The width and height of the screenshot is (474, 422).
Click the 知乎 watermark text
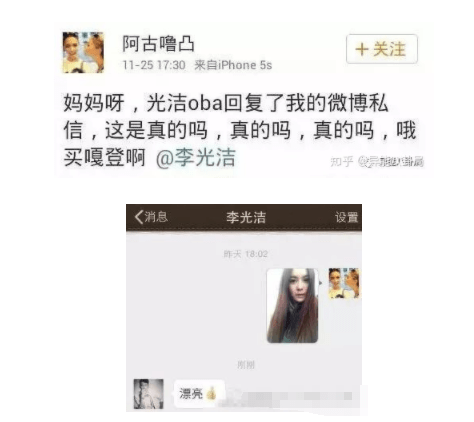tap(342, 162)
